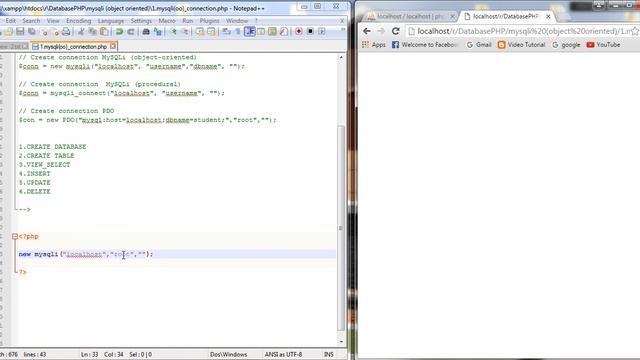Toggle INS insert mode in the status bar
The image size is (640, 360).
[329, 354]
